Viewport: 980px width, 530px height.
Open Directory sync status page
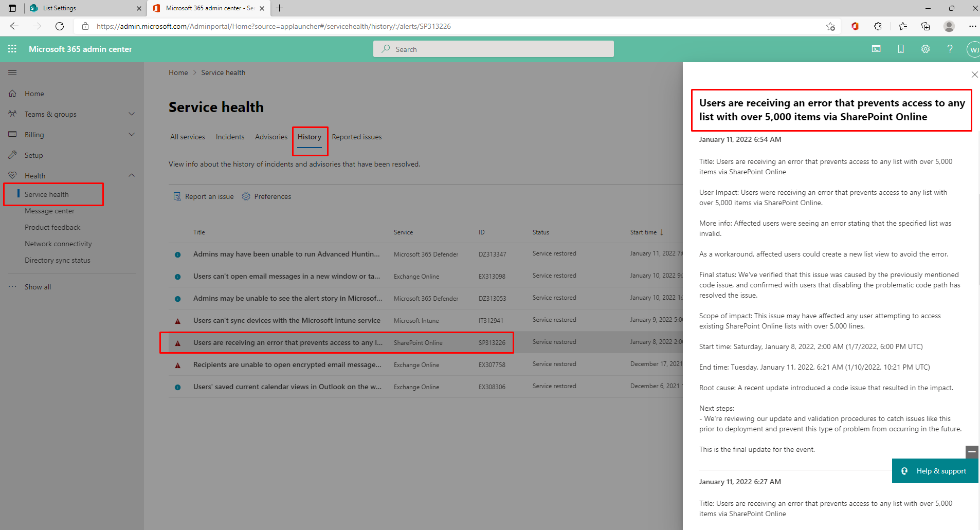[x=58, y=260]
